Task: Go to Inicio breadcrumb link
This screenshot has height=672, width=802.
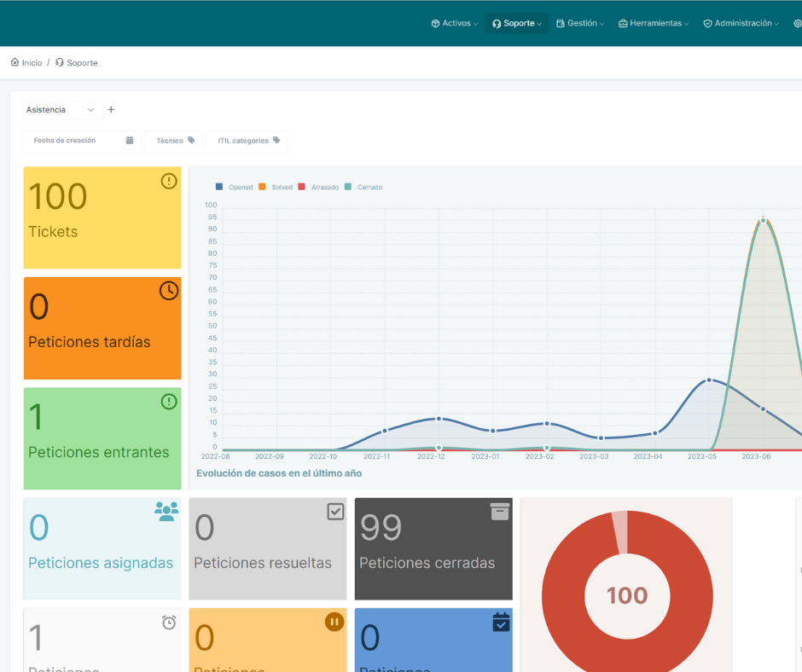Action: 26,63
